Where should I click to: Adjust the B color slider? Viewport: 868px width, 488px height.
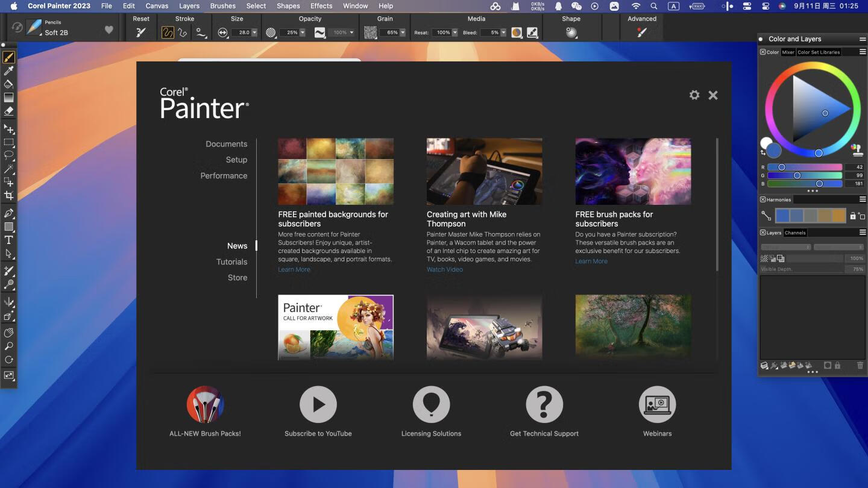click(805, 184)
